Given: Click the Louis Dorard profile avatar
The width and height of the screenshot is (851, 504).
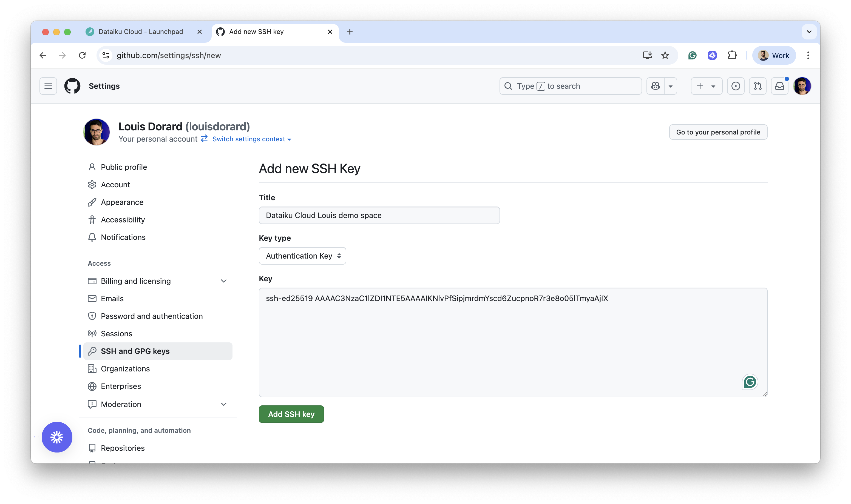Looking at the screenshot, I should (x=97, y=132).
